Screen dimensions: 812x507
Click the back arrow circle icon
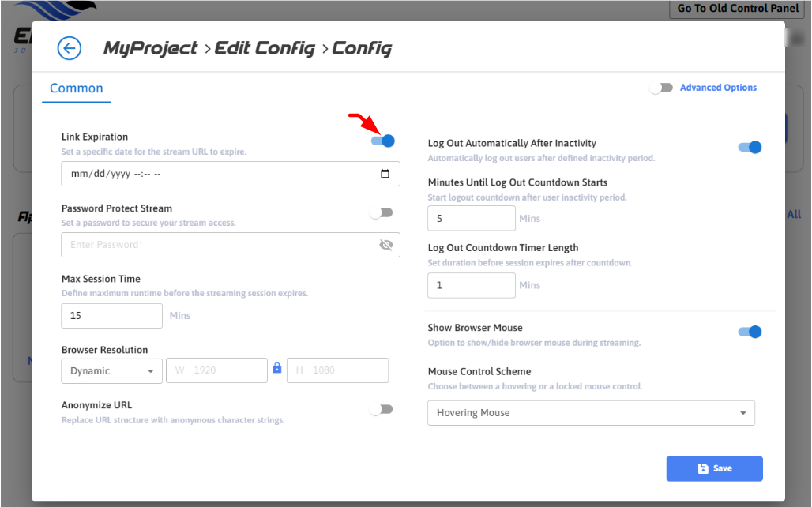click(70, 48)
